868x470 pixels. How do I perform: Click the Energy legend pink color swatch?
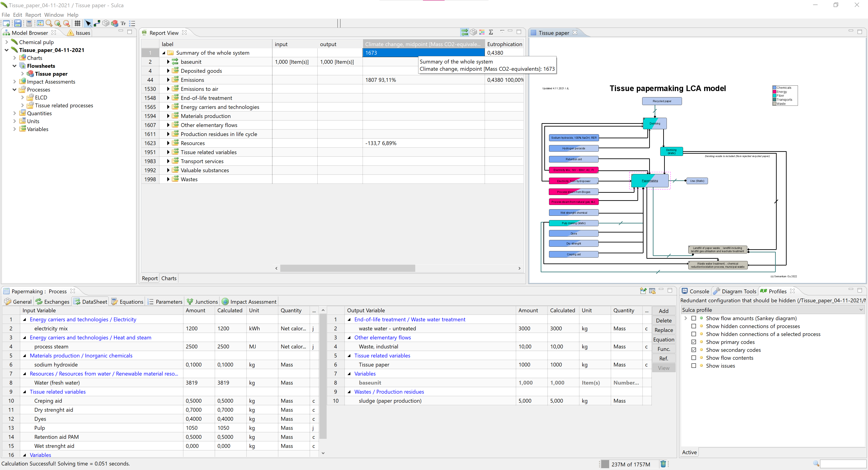(774, 92)
